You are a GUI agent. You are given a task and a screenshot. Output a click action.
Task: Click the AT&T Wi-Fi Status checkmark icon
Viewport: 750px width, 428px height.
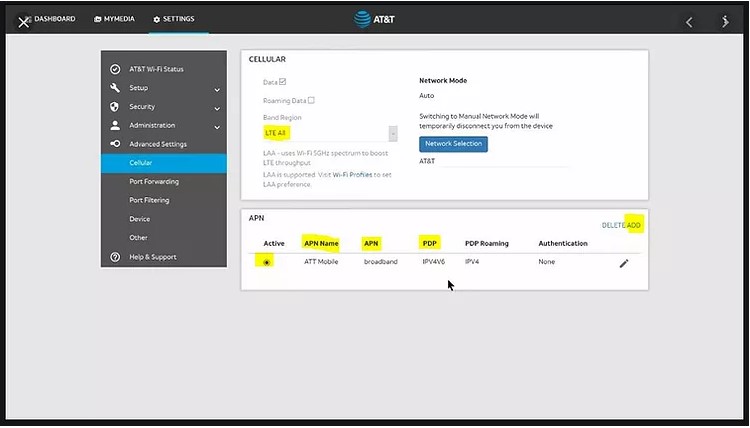click(x=115, y=69)
